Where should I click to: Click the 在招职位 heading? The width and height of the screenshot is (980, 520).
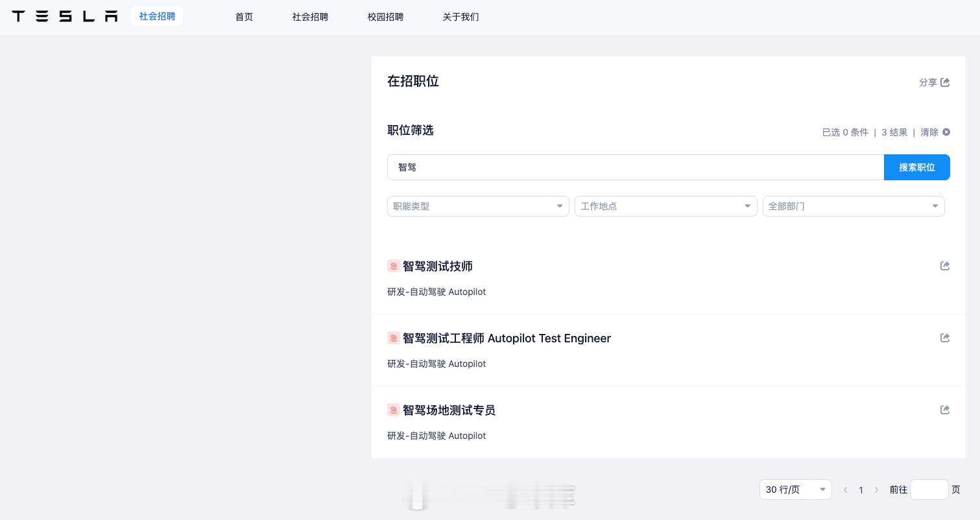(x=413, y=81)
